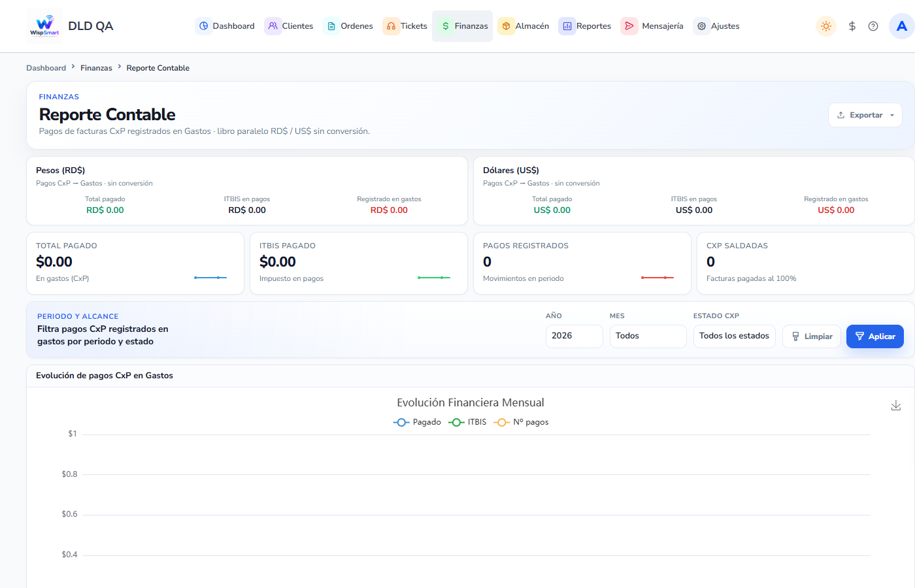The width and height of the screenshot is (915, 588).
Task: Click the Dólares (US$) card title
Action: click(x=511, y=171)
